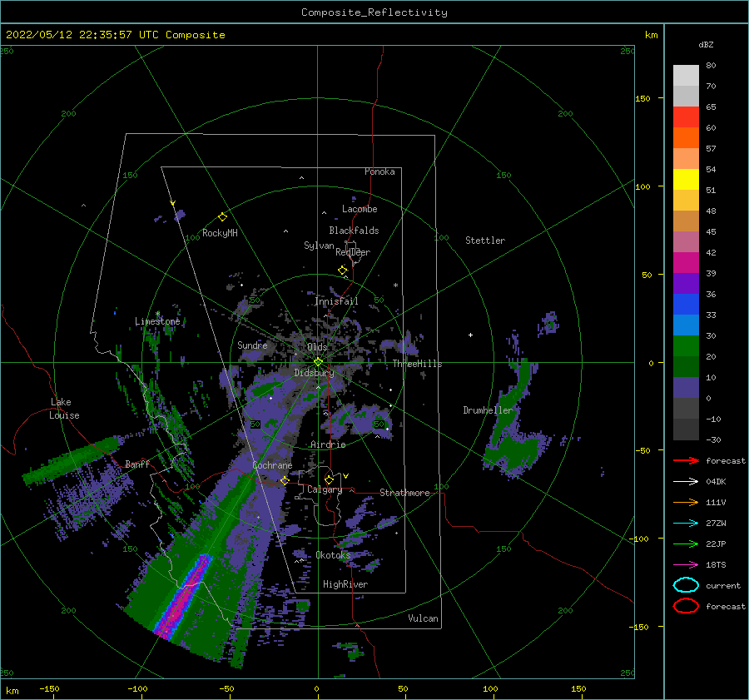749x700 pixels.
Task: Click the Sylvan label
Action: [x=319, y=246]
